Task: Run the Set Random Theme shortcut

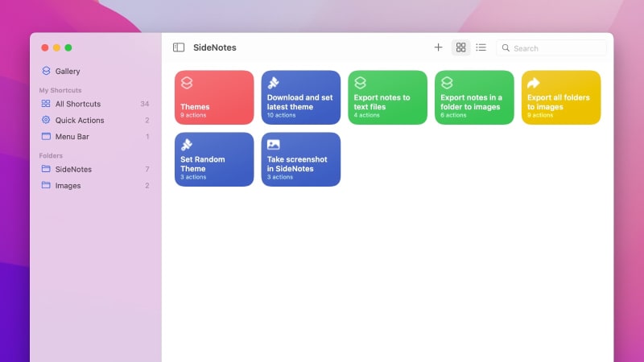Action: pyautogui.click(x=214, y=159)
